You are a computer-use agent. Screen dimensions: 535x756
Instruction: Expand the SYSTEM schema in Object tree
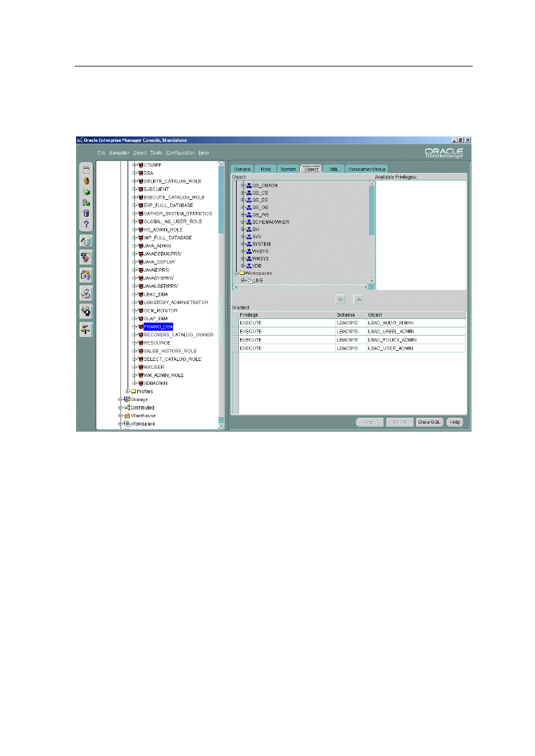tap(243, 244)
